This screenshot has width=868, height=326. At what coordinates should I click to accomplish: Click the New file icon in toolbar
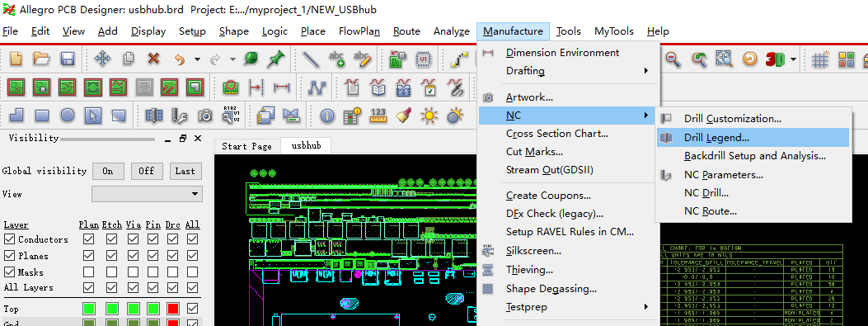click(x=16, y=59)
